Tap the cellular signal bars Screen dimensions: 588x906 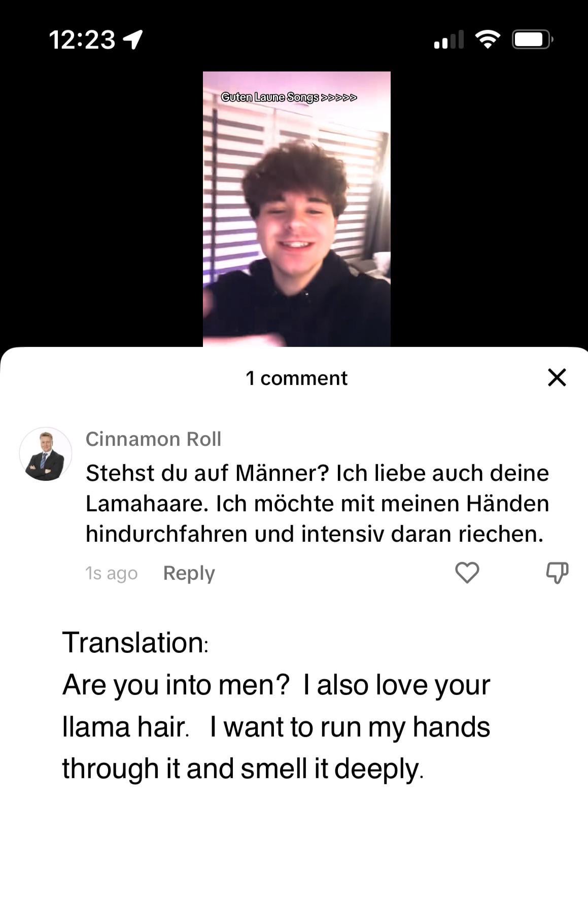coord(449,40)
